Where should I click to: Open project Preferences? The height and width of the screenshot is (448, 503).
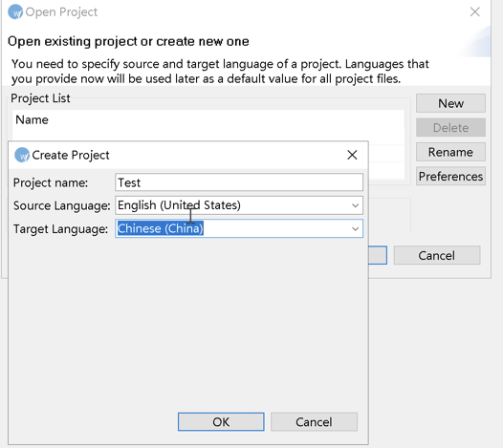point(450,176)
